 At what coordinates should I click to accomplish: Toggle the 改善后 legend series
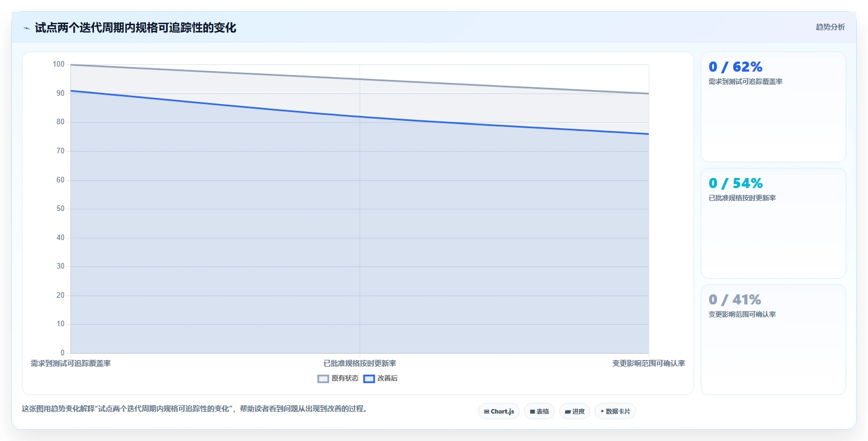click(x=380, y=378)
